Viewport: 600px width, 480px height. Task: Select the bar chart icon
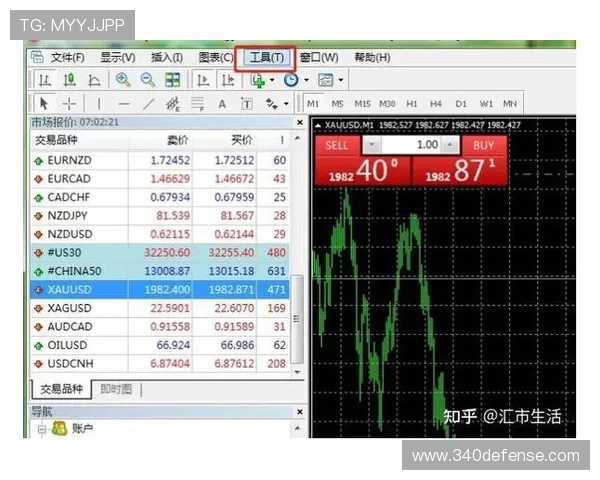[x=45, y=80]
